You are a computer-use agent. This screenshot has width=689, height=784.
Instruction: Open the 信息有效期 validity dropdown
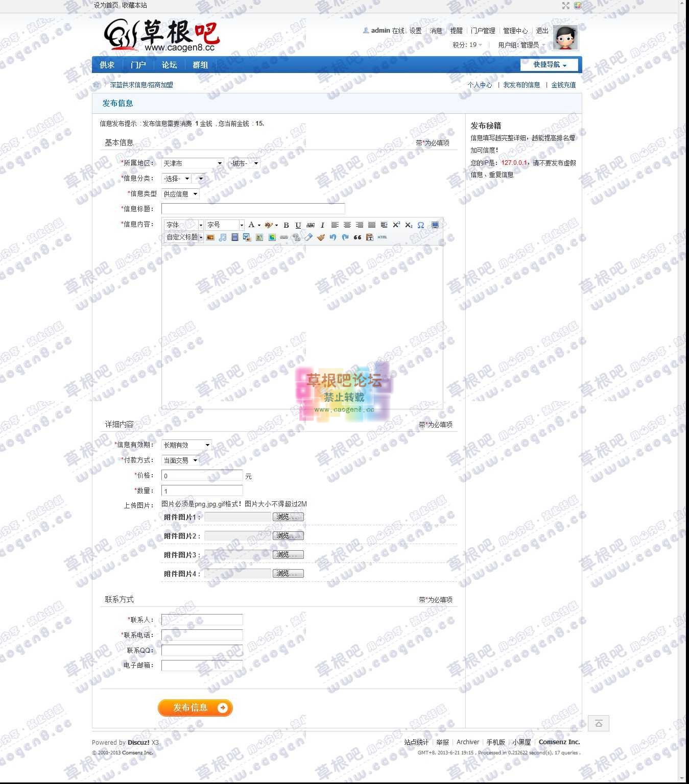(x=186, y=445)
